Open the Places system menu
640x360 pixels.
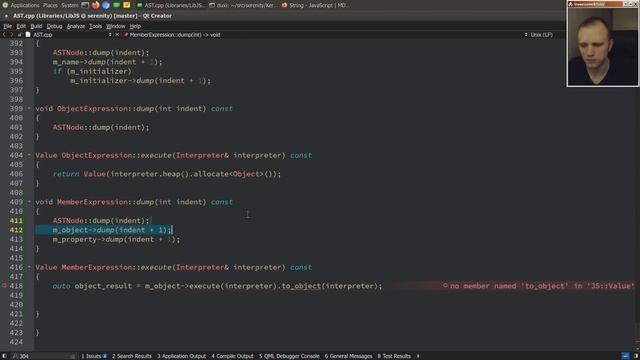point(50,5)
